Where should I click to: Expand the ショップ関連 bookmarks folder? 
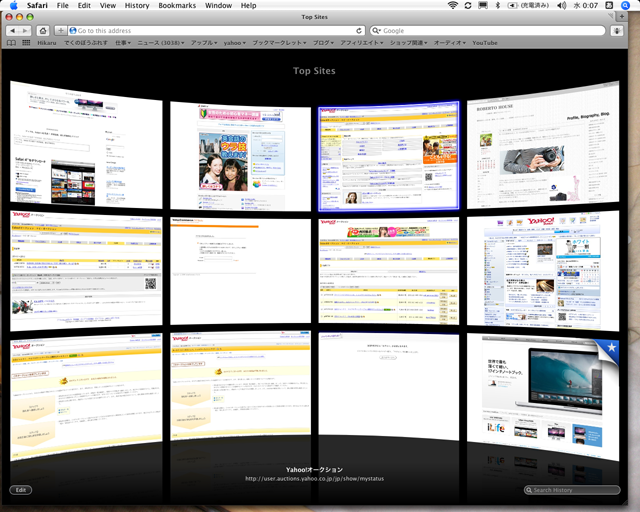click(x=408, y=43)
